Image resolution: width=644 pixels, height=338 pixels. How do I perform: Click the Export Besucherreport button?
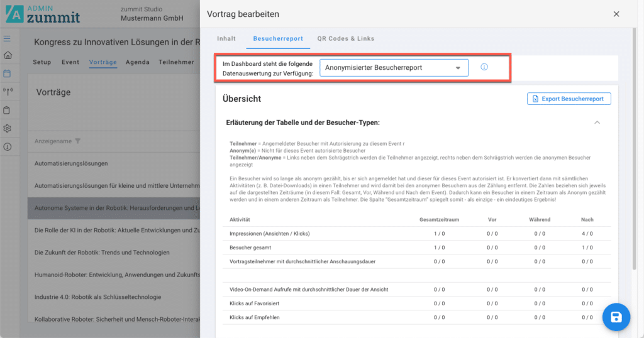point(569,99)
